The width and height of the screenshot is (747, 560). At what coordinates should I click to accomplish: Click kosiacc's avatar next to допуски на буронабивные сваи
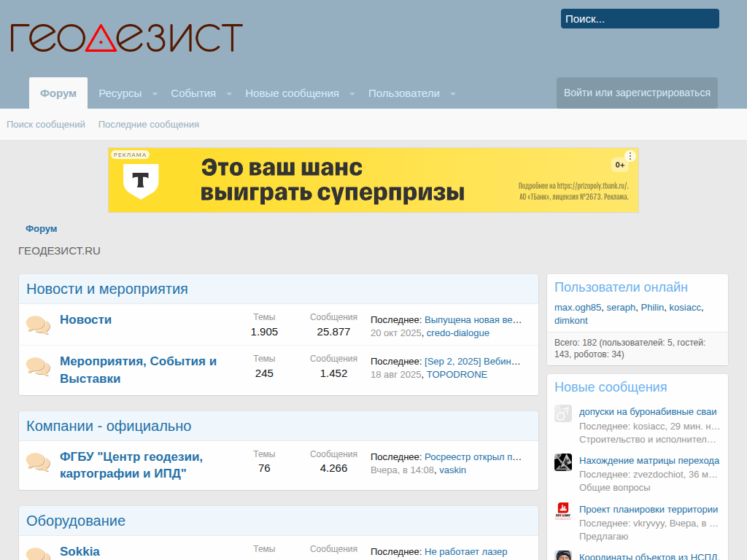[x=562, y=413]
